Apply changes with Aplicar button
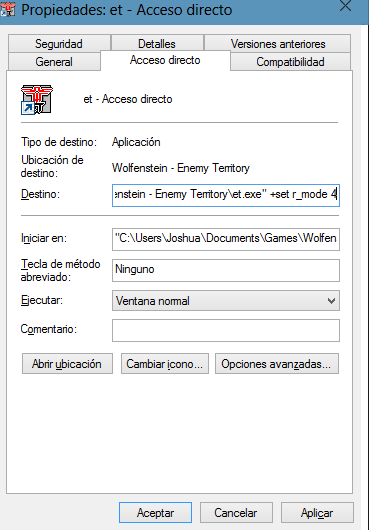 pyautogui.click(x=317, y=513)
